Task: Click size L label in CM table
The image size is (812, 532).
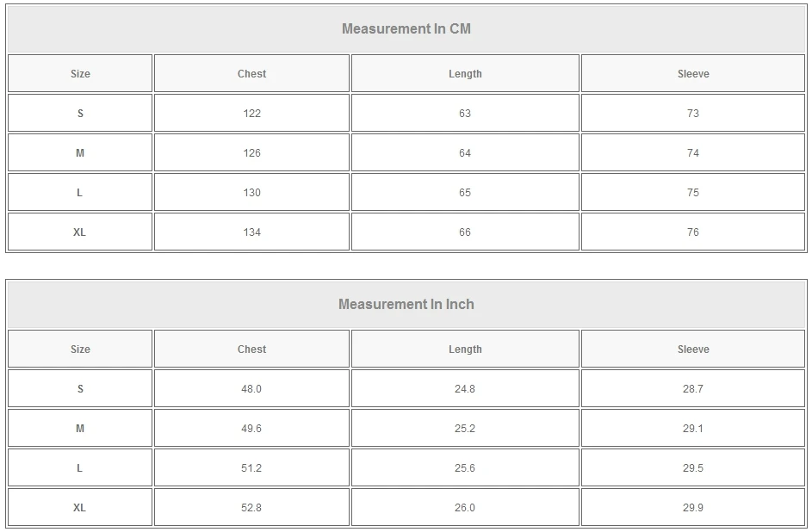Action: 80,193
